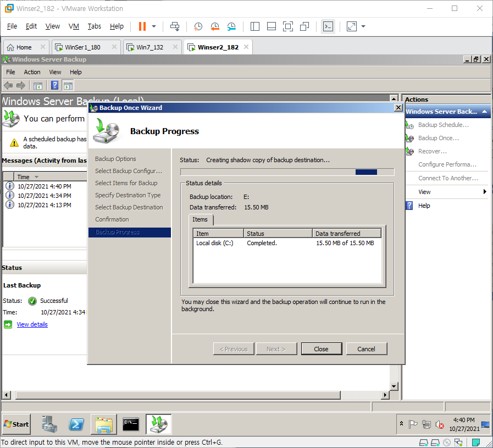The width and height of the screenshot is (493, 448).
Task: Click Show/Hide Action Pane toolbar icon
Action: tap(68, 86)
